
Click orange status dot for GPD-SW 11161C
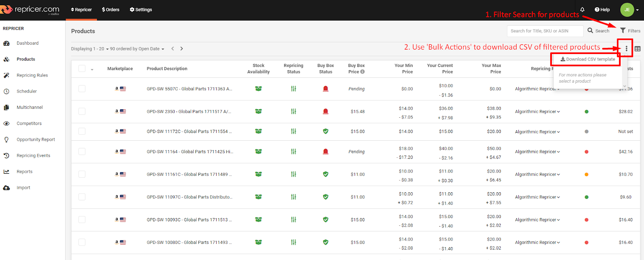[586, 175]
